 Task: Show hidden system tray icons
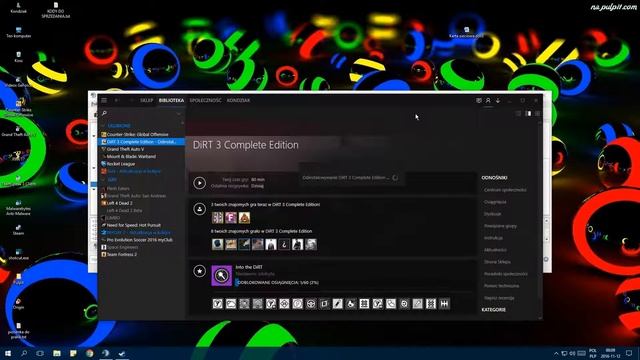coord(556,353)
